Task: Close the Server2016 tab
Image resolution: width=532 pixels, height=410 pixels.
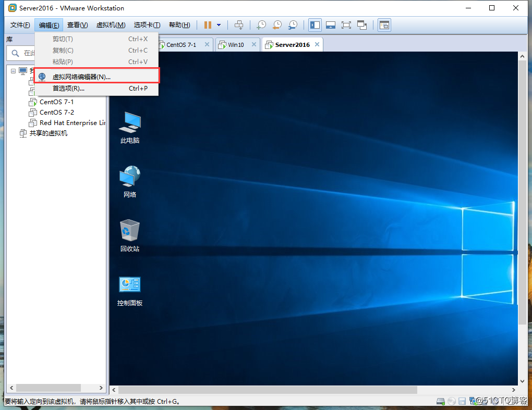Action: coord(317,44)
